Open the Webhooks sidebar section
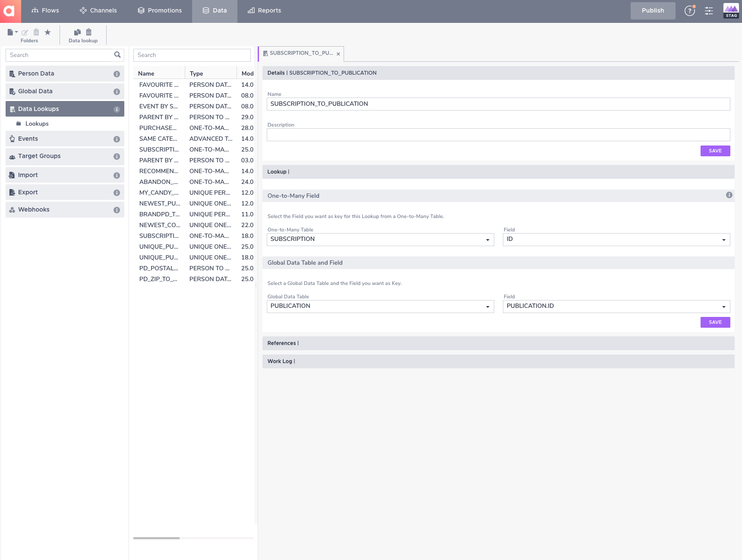This screenshot has width=742, height=560. [65, 210]
